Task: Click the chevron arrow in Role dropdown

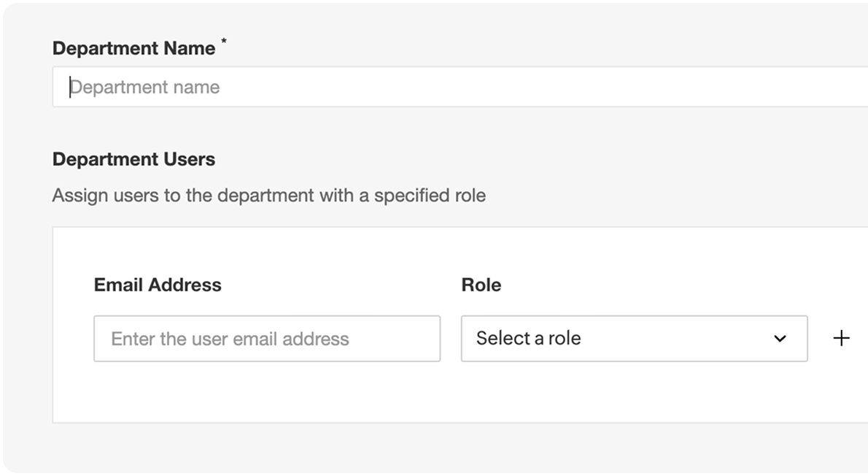Action: [x=780, y=339]
